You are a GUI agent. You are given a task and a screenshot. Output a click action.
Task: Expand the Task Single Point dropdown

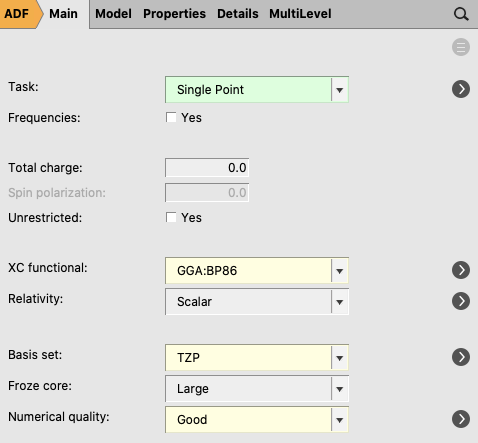pyautogui.click(x=257, y=89)
